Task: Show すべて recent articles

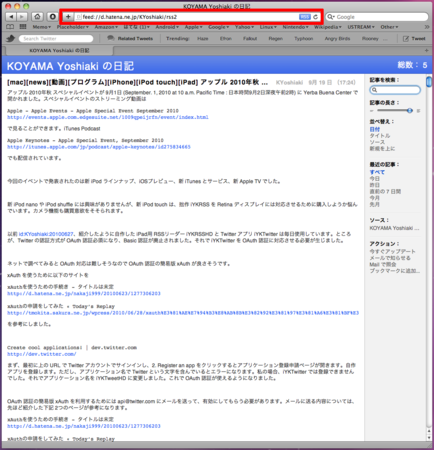Action: pos(377,172)
